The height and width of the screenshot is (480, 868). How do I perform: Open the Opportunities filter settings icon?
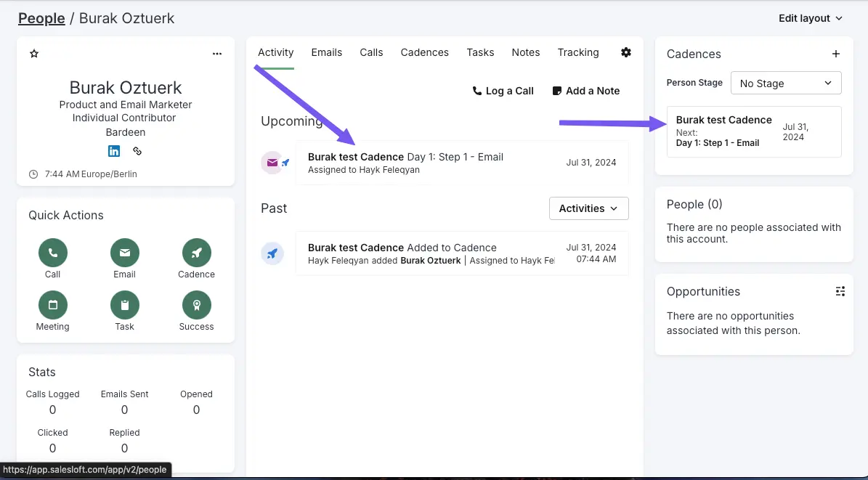[x=840, y=291]
